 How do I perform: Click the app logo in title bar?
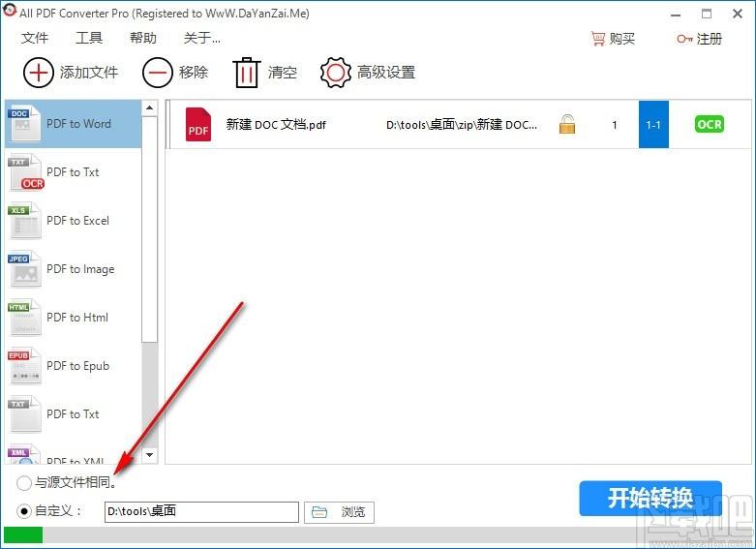point(9,10)
